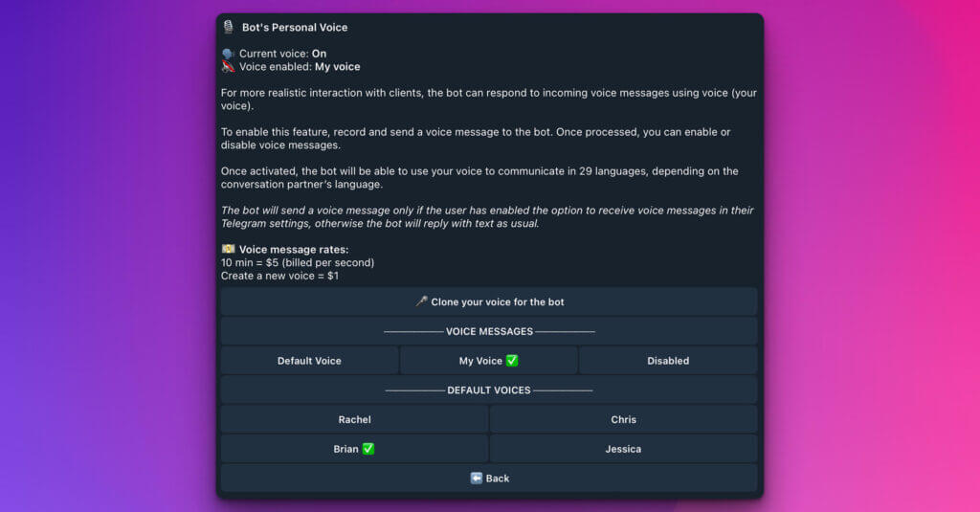Click the muted icon next to Voice enabled
Viewport: 980px width, 512px height.
point(228,67)
